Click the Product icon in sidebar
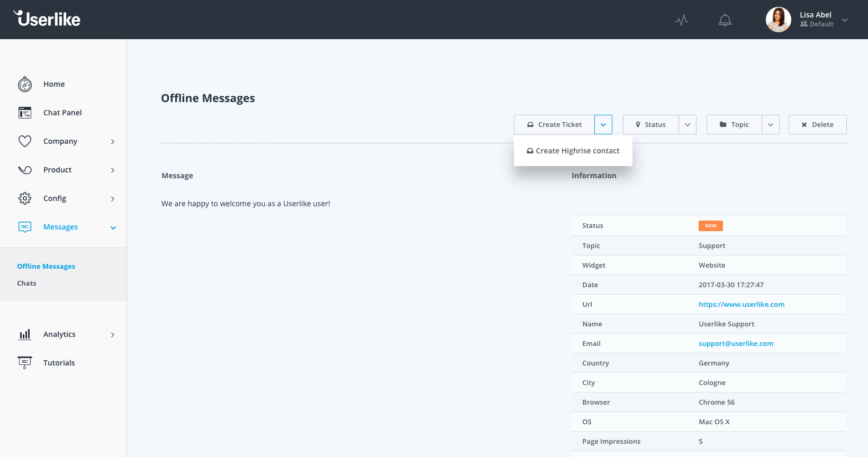 click(25, 170)
